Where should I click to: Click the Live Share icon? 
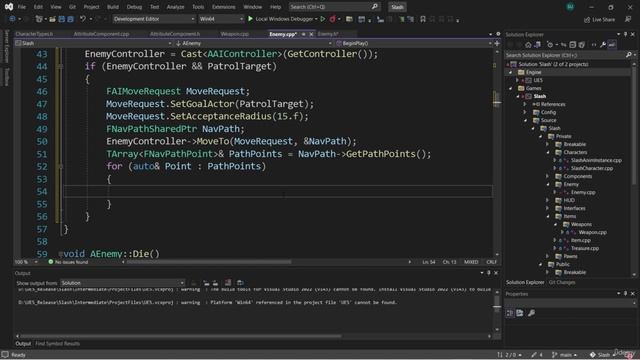coord(587,19)
